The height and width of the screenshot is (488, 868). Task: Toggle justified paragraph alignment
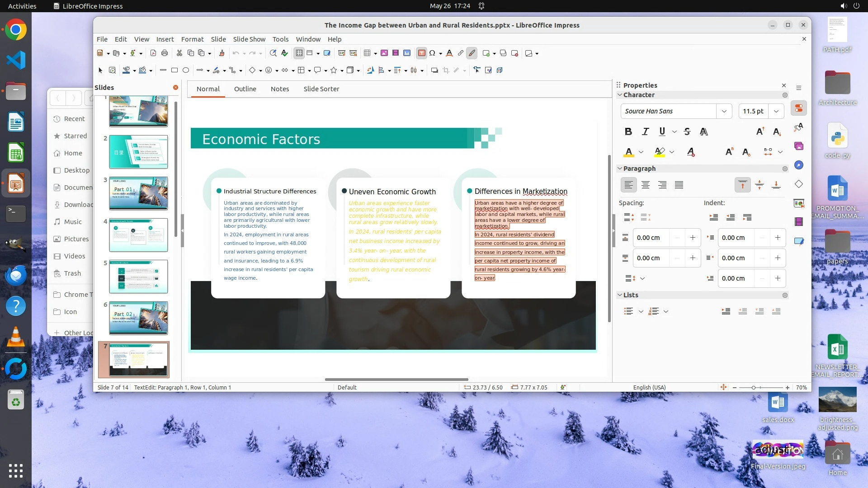(x=679, y=185)
